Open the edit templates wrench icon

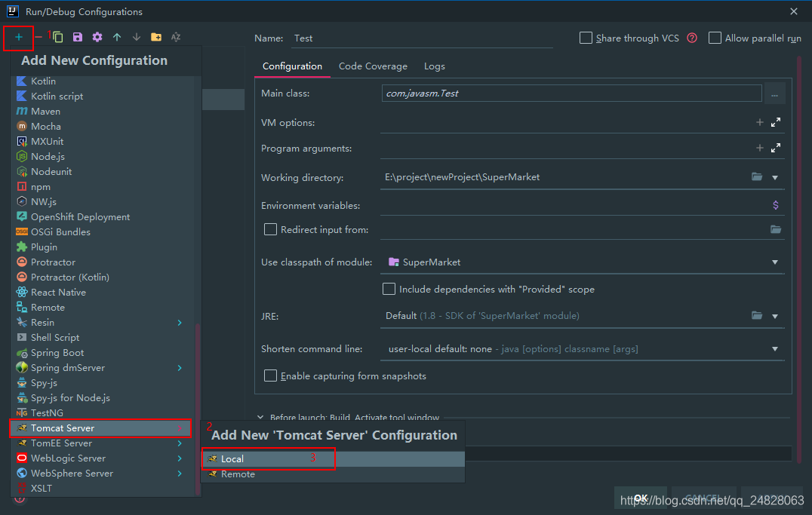click(x=97, y=37)
